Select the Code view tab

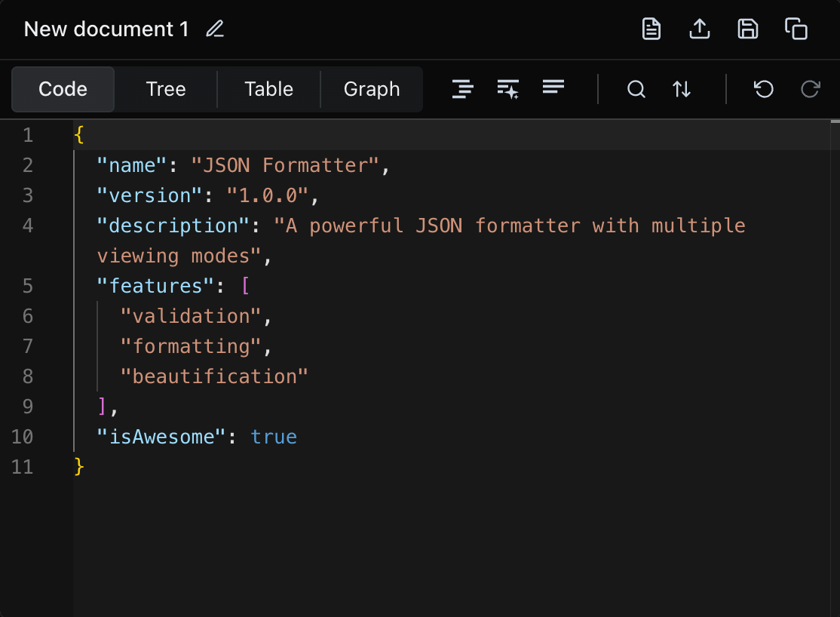coord(63,89)
